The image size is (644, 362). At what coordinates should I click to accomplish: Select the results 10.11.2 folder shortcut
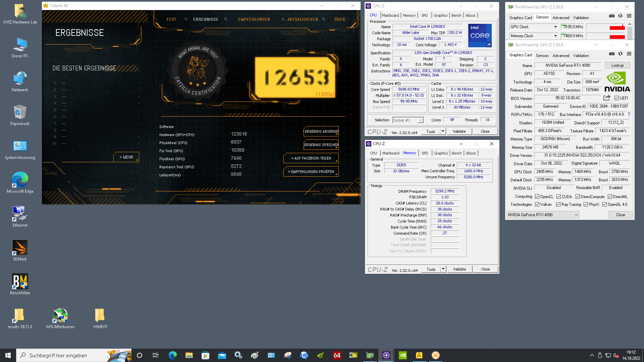[20, 318]
